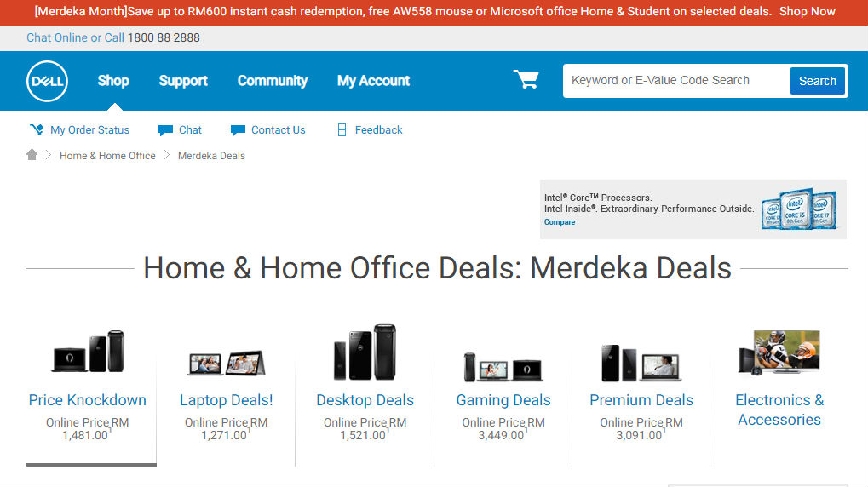
Task: Click the Online Price RM 1,481.00 text
Action: coord(88,429)
